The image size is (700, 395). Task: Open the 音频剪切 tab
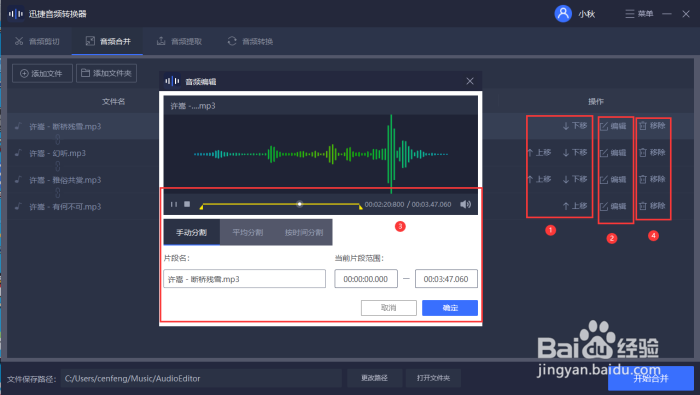click(x=37, y=41)
